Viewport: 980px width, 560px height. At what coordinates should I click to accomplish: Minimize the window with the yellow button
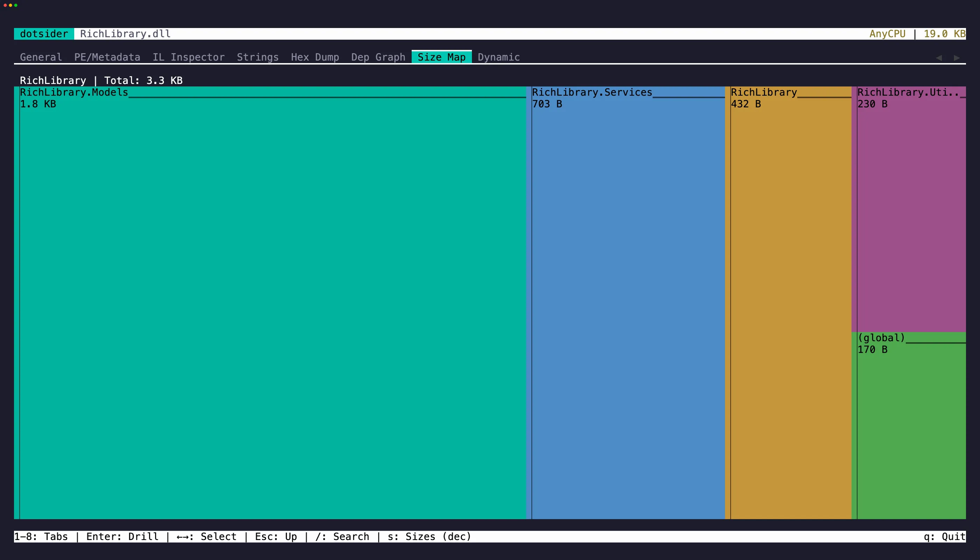[10, 5]
